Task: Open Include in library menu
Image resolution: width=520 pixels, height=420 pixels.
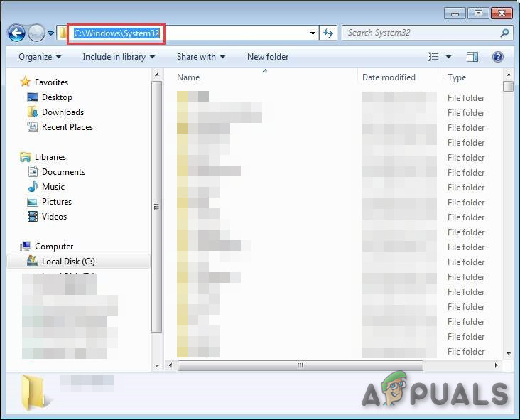Action: [119, 57]
